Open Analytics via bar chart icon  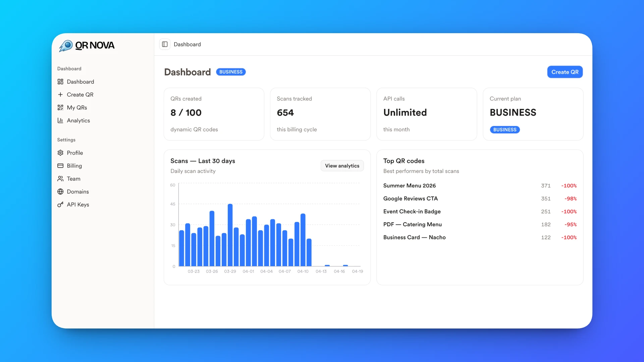[60, 120]
